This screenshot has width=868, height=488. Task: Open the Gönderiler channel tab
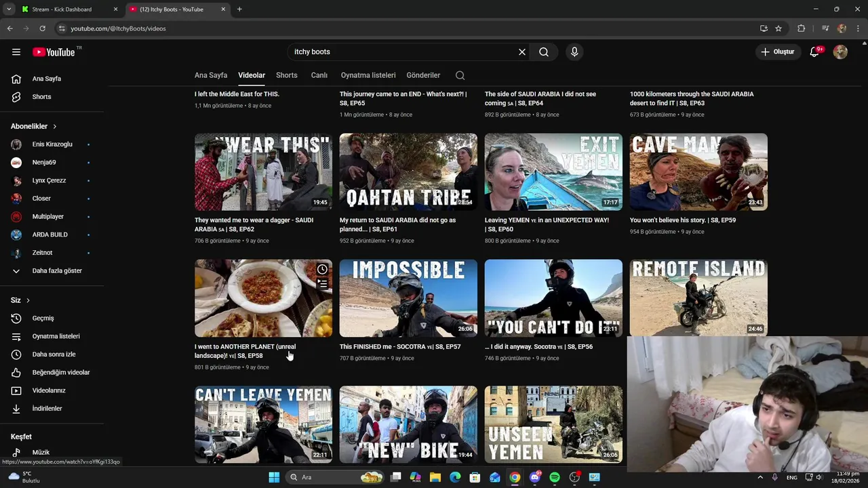pos(423,75)
